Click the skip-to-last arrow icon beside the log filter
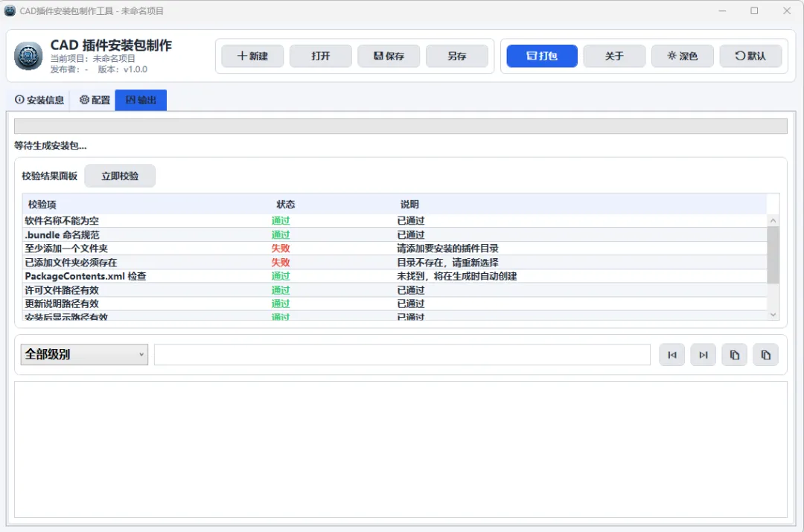Image resolution: width=804 pixels, height=532 pixels. click(x=703, y=355)
